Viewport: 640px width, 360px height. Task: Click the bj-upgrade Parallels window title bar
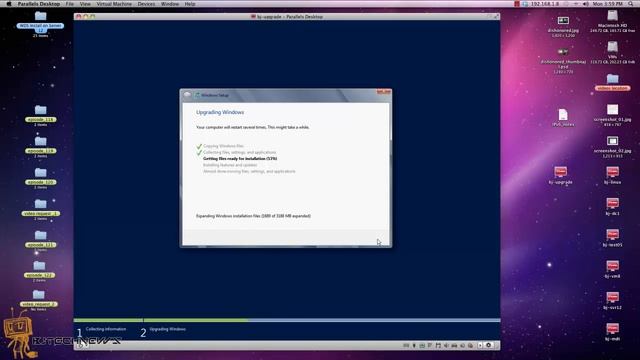(x=287, y=17)
